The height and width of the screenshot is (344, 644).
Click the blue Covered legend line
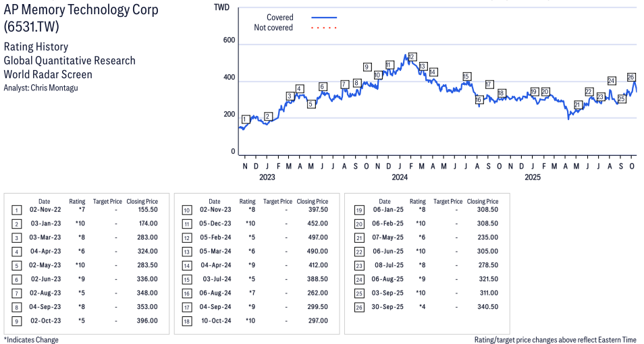(x=324, y=18)
